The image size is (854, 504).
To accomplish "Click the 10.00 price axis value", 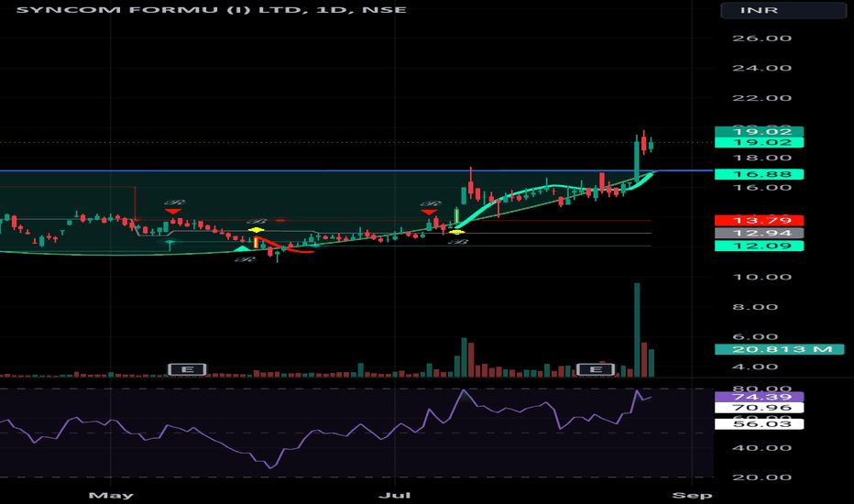I will (761, 277).
